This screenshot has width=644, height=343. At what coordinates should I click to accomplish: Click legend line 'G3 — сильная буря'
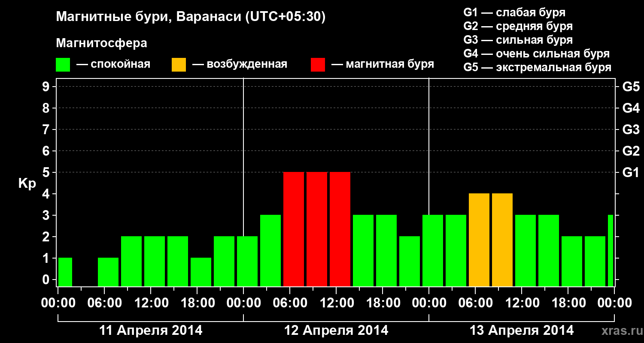point(518,40)
